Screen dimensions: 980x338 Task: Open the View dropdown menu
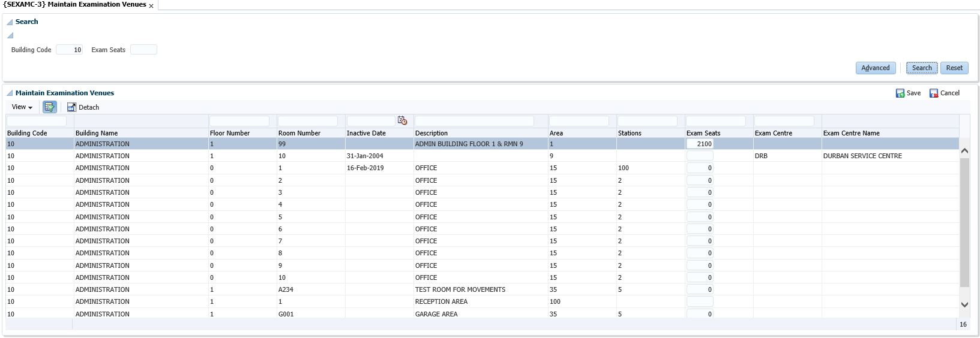[x=22, y=107]
